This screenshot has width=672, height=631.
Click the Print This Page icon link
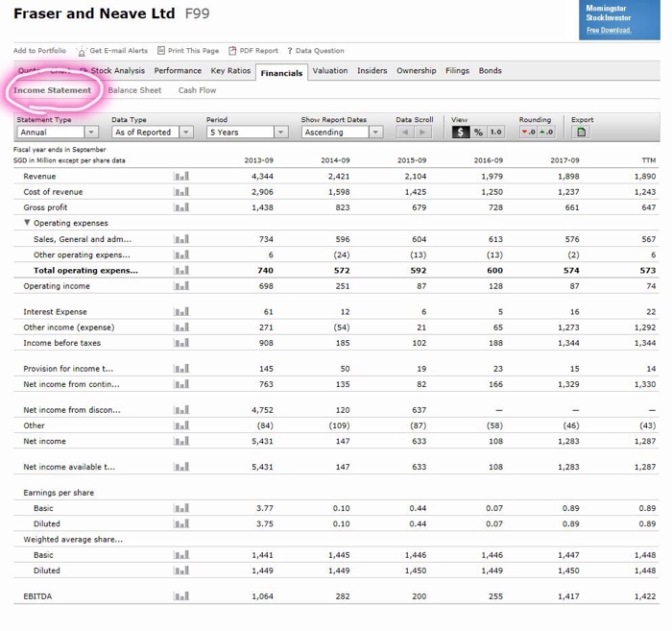coord(188,51)
